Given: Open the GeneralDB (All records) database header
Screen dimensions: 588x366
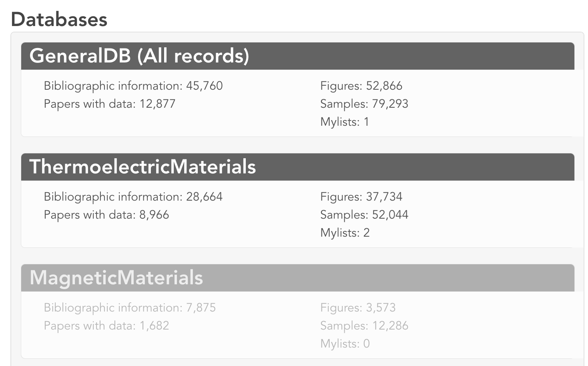Looking at the screenshot, I should click(x=298, y=56).
